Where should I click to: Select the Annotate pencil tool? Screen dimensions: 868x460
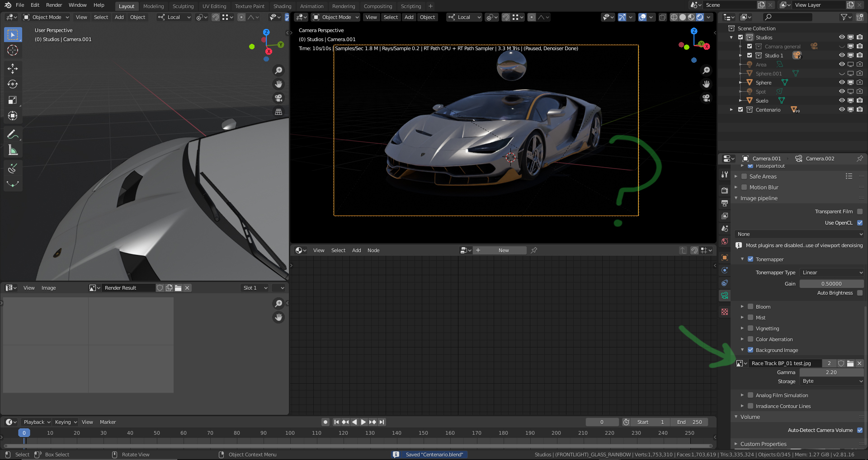13,134
